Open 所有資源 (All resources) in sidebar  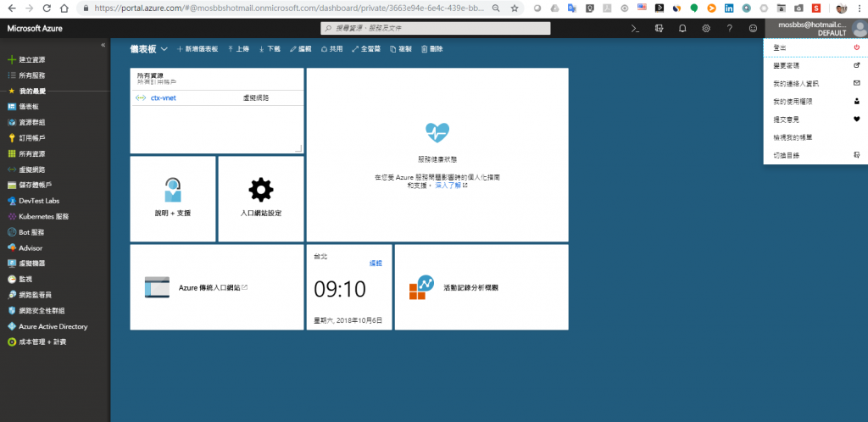[x=31, y=153]
